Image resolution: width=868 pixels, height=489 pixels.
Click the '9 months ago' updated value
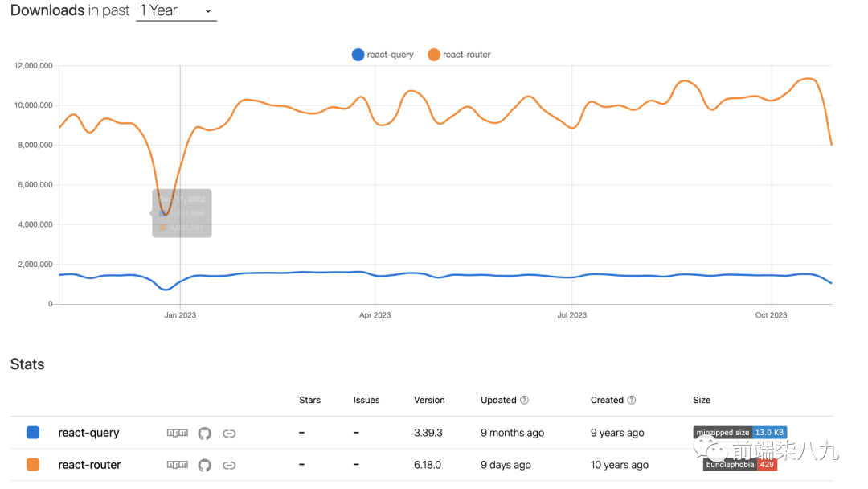click(x=512, y=433)
